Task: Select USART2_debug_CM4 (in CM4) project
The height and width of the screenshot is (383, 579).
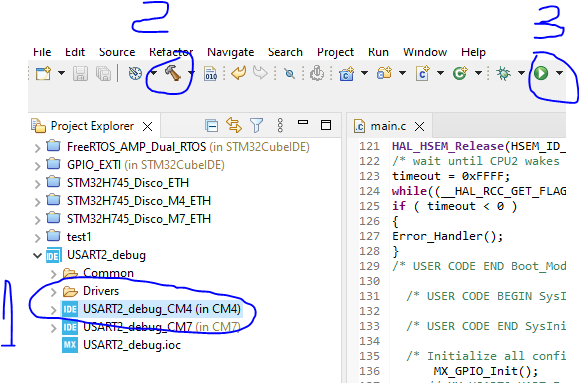Action: (151, 309)
